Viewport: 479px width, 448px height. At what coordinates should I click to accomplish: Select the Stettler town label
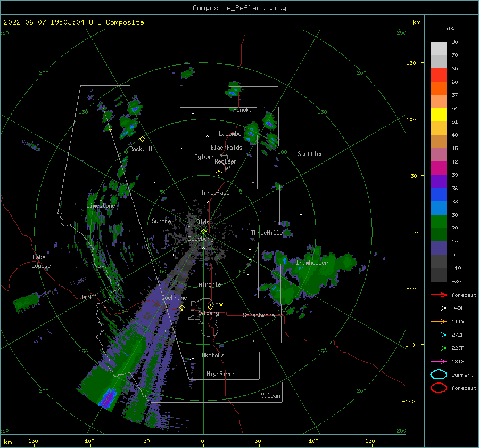point(310,154)
